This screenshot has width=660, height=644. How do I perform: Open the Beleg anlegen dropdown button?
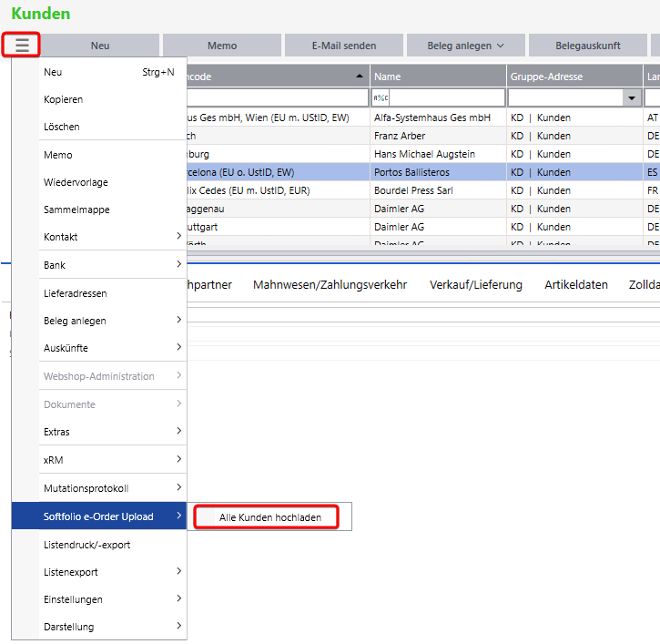[464, 46]
